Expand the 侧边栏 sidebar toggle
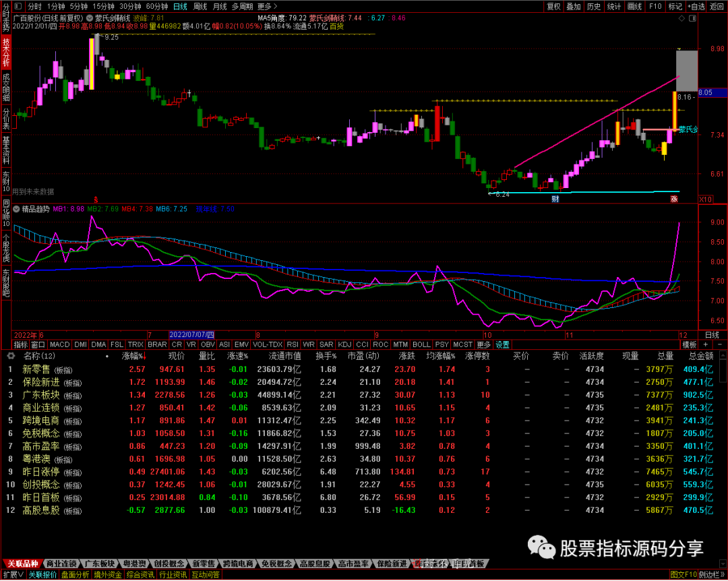The image size is (728, 581). point(712,575)
